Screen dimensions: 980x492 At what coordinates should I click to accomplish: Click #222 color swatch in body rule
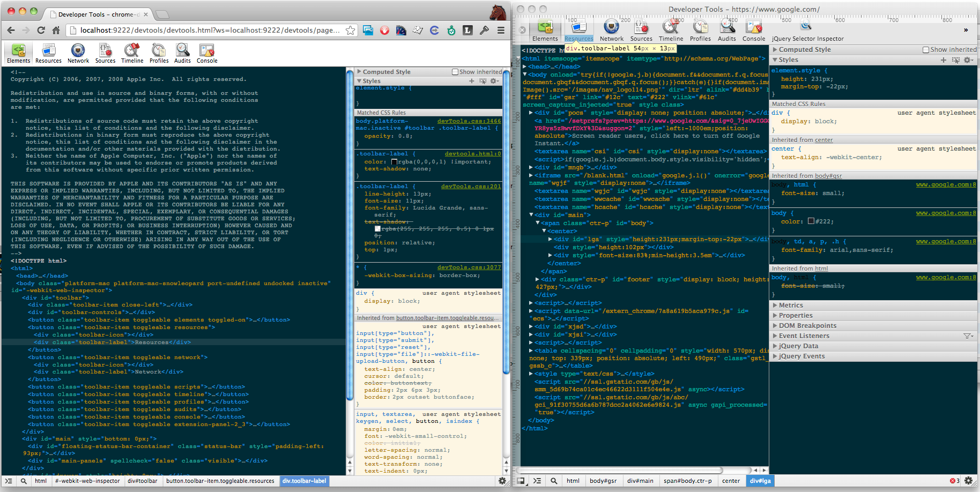coord(811,221)
